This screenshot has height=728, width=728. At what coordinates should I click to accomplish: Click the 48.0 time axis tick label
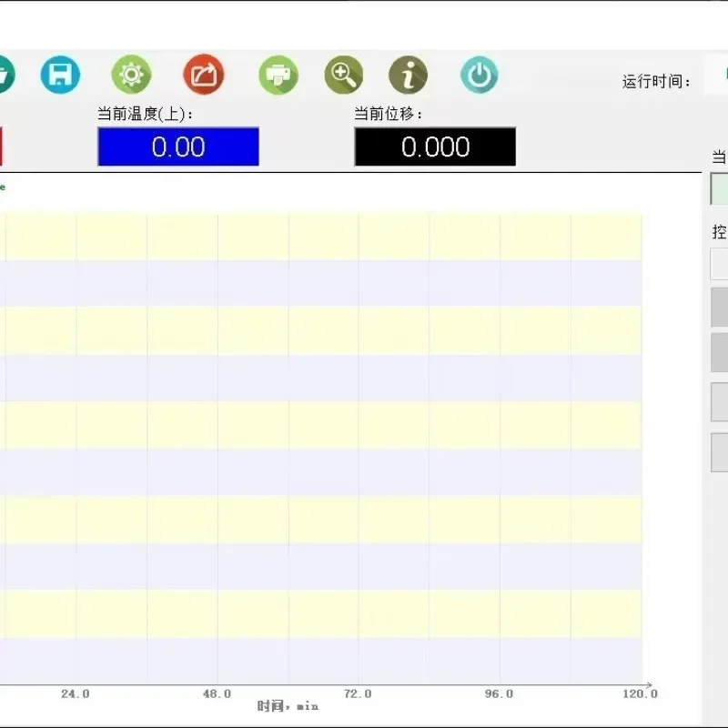point(217,693)
